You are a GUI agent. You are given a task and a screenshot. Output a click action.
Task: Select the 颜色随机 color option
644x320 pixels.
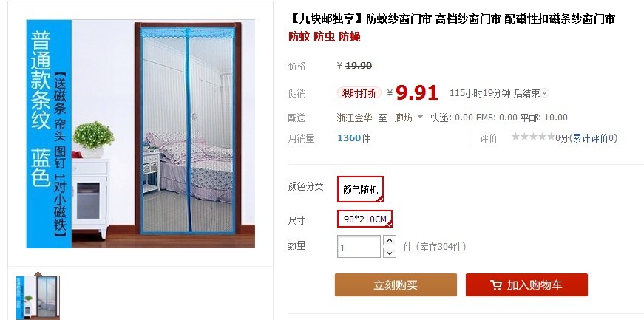coord(360,189)
